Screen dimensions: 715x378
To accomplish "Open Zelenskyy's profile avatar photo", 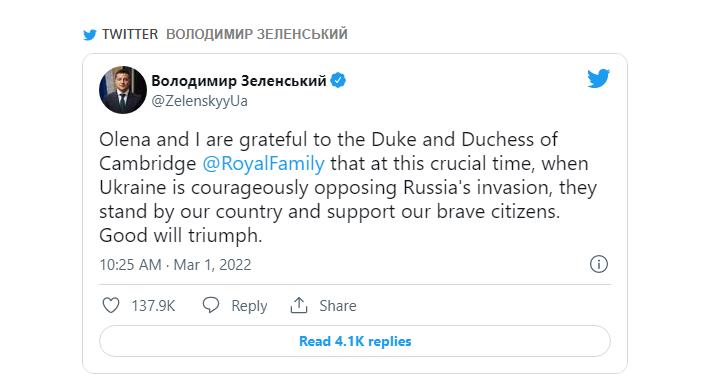I will [x=123, y=90].
